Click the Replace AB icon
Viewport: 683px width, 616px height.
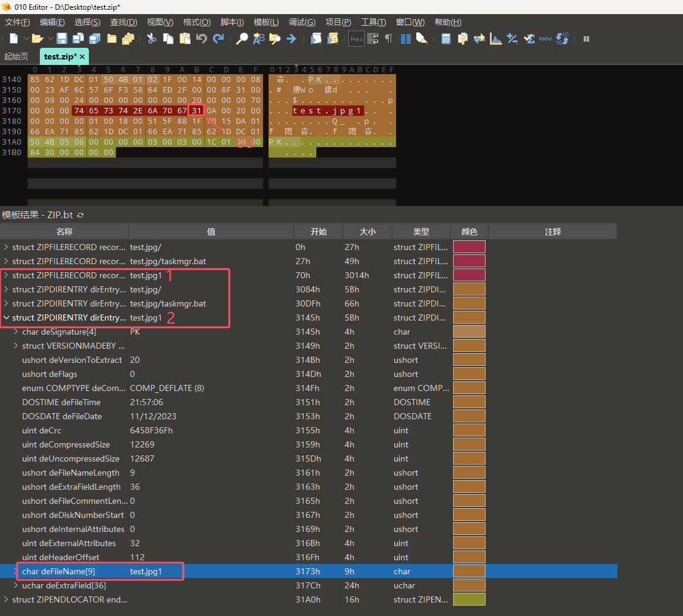(259, 39)
